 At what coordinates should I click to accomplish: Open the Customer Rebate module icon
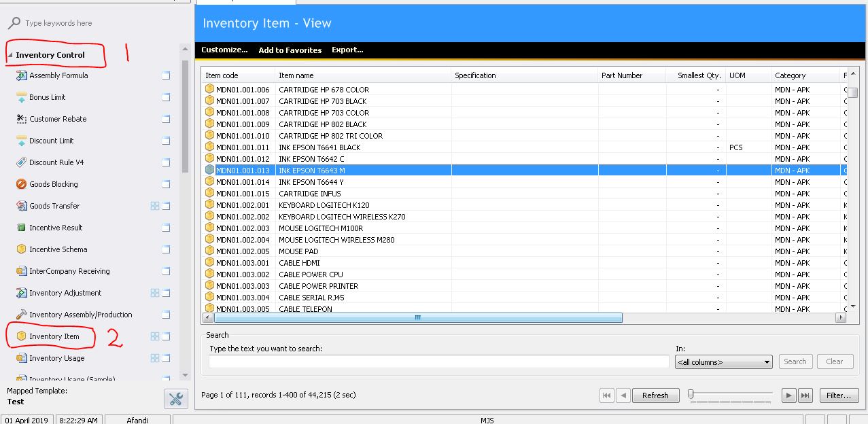click(21, 119)
